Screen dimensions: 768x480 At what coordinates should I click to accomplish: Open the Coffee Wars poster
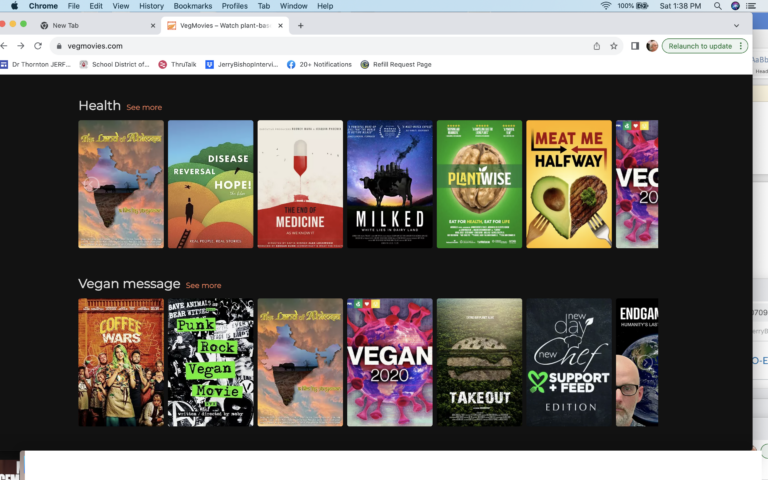(x=121, y=362)
